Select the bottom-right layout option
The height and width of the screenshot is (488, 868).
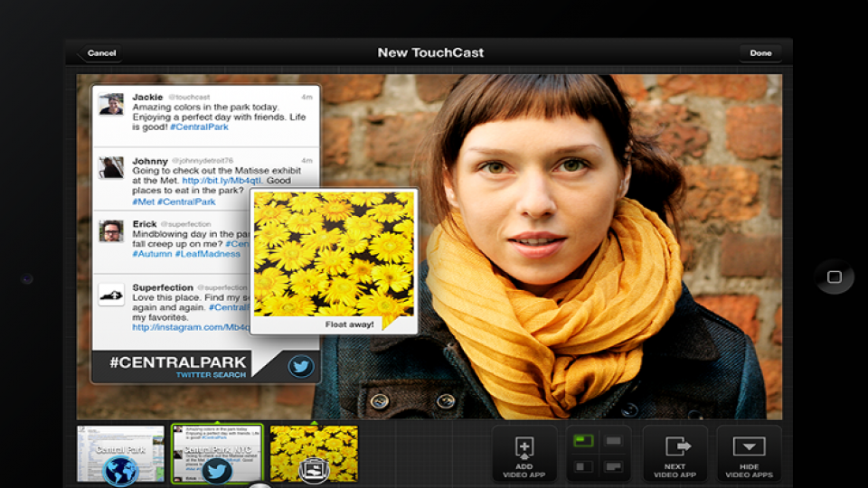click(613, 466)
